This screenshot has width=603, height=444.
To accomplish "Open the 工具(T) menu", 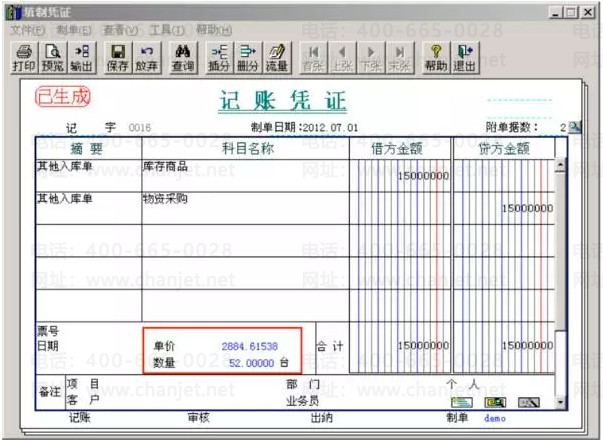I will coord(167,30).
